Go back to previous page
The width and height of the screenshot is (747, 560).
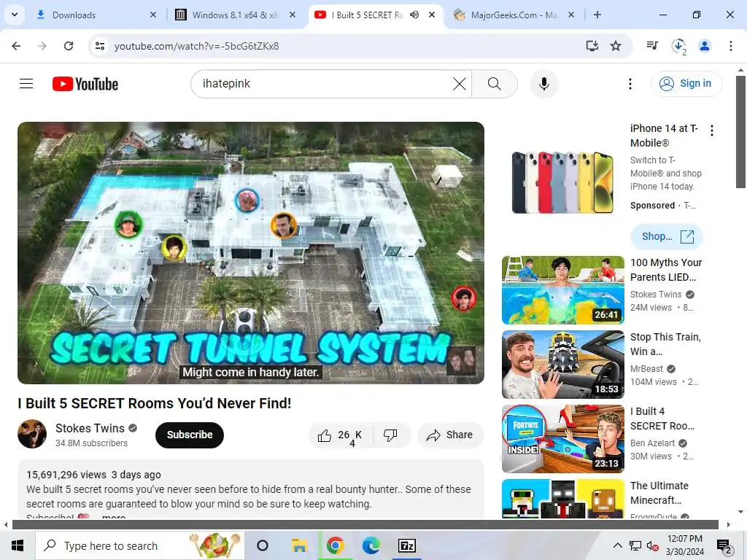[x=16, y=46]
